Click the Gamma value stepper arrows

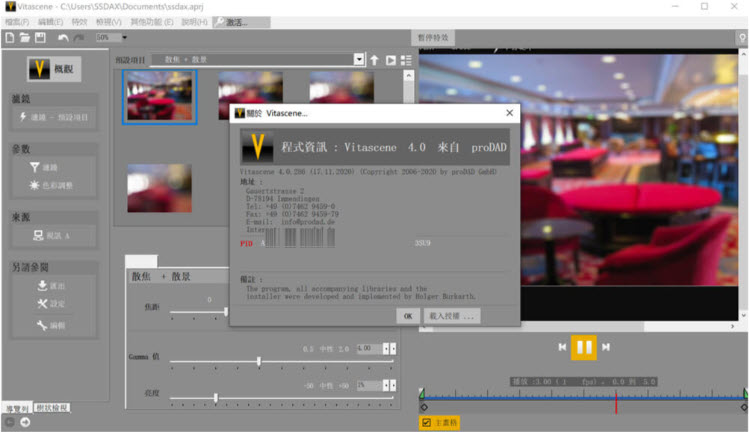[x=393, y=348]
